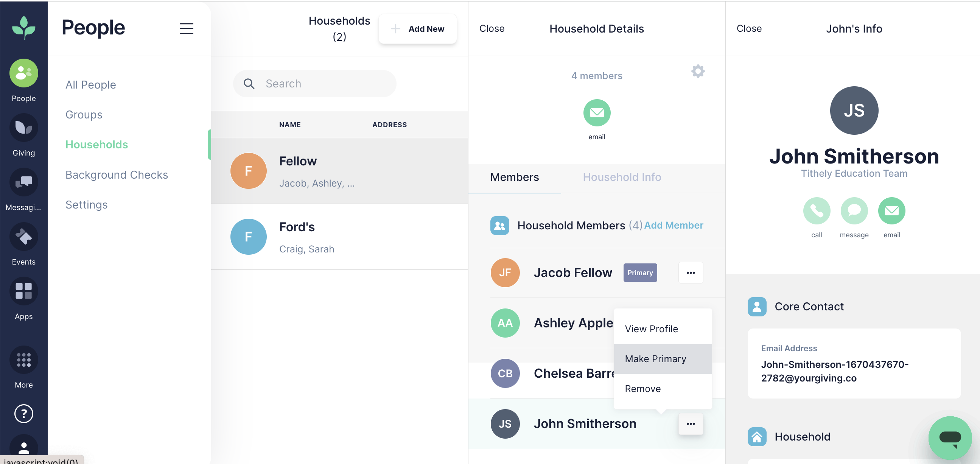The height and width of the screenshot is (464, 980).
Task: Call John Smitherson using call icon
Action: pos(816,210)
